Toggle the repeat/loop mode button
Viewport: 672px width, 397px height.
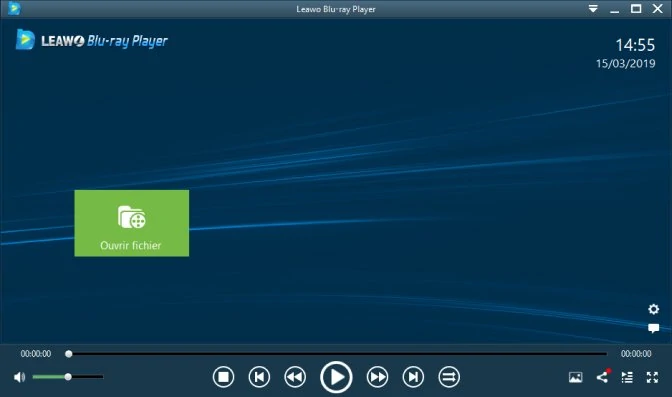point(449,377)
